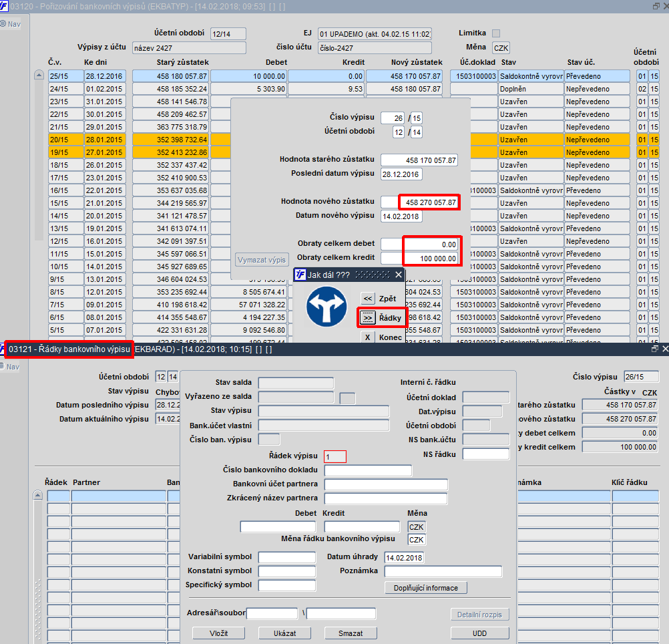Click the Doplňující informace button
The image size is (669, 644).
pos(426,588)
